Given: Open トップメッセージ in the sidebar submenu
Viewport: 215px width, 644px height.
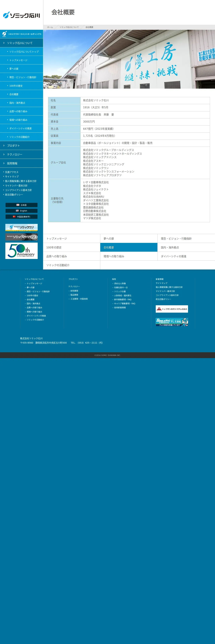Looking at the screenshot, I should point(22,60).
